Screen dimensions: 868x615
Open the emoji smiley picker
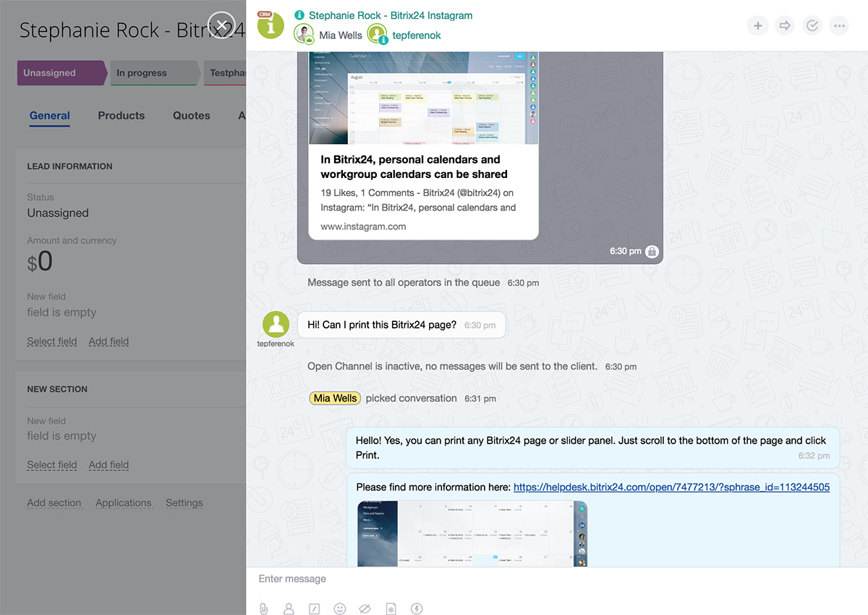[x=339, y=608]
